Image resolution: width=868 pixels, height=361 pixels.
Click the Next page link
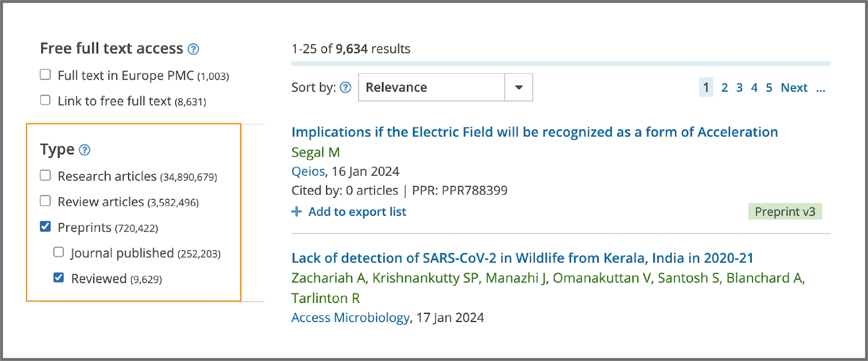pyautogui.click(x=794, y=88)
